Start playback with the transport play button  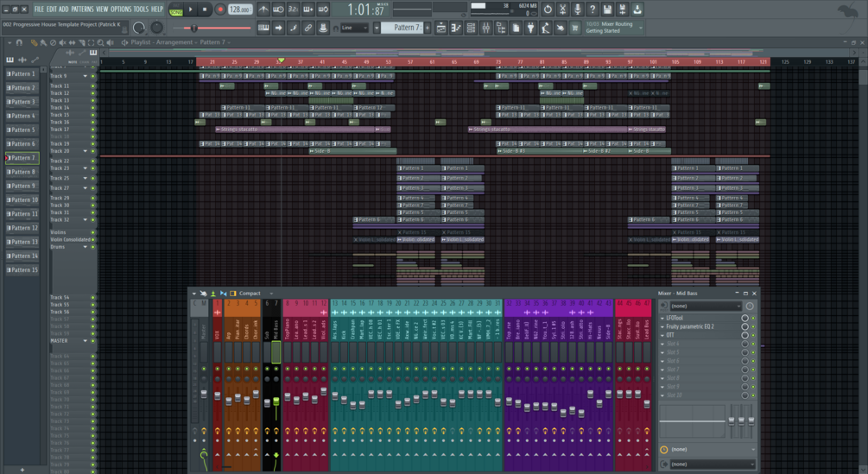pos(190,9)
